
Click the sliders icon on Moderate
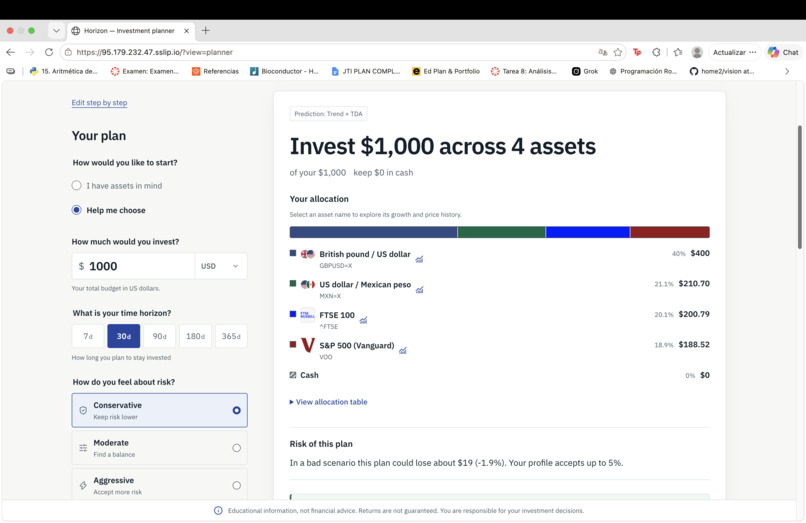point(83,448)
